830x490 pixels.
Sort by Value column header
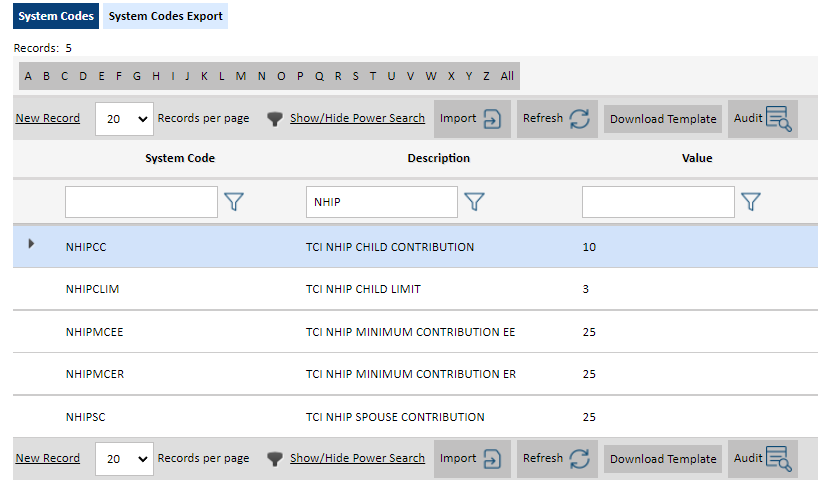pyautogui.click(x=697, y=158)
